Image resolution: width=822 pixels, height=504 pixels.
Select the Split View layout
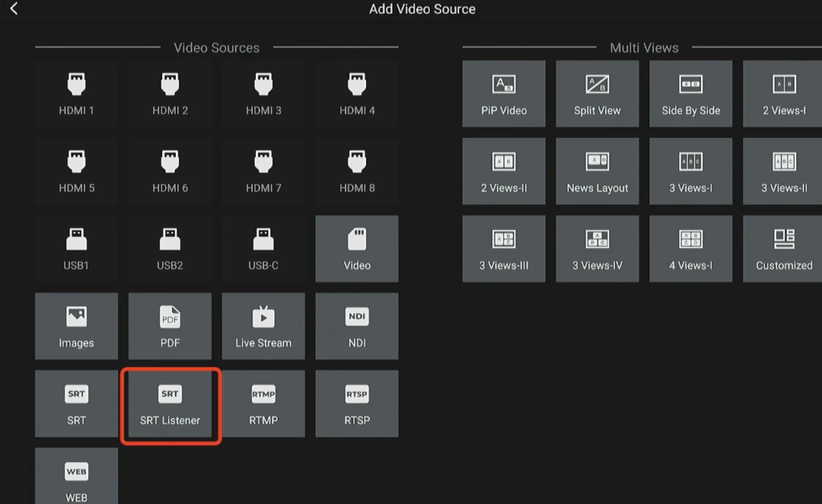[597, 94]
